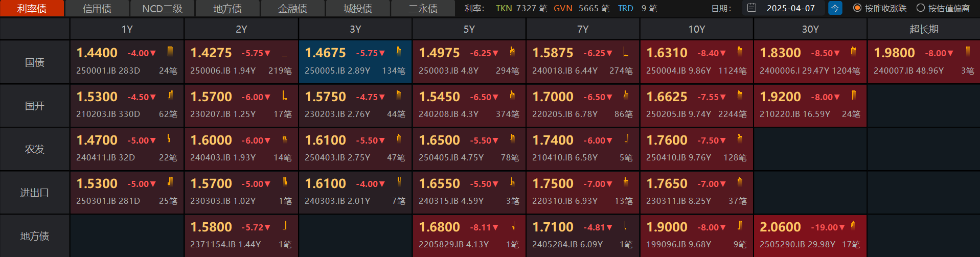Open the 地方债 tab at top
The image size is (980, 257).
click(x=227, y=9)
